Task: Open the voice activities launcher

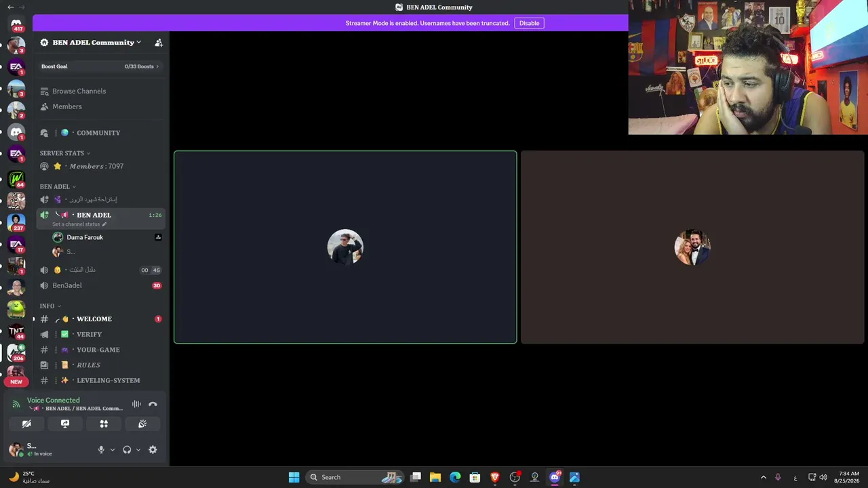Action: [104, 424]
